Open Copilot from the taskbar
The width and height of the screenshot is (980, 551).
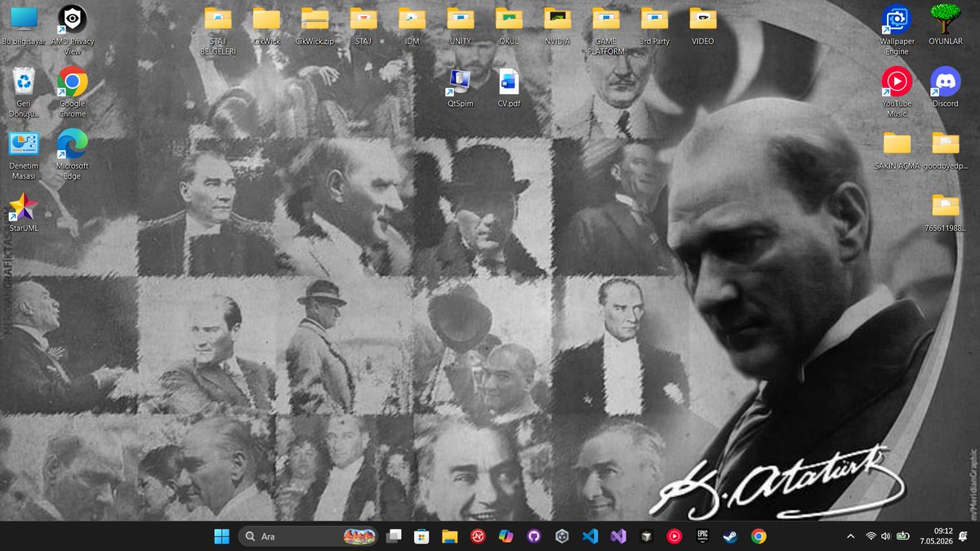506,536
